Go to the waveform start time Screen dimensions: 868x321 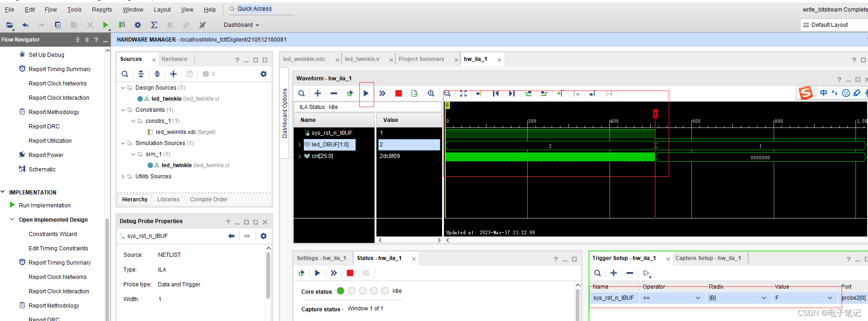[496, 93]
